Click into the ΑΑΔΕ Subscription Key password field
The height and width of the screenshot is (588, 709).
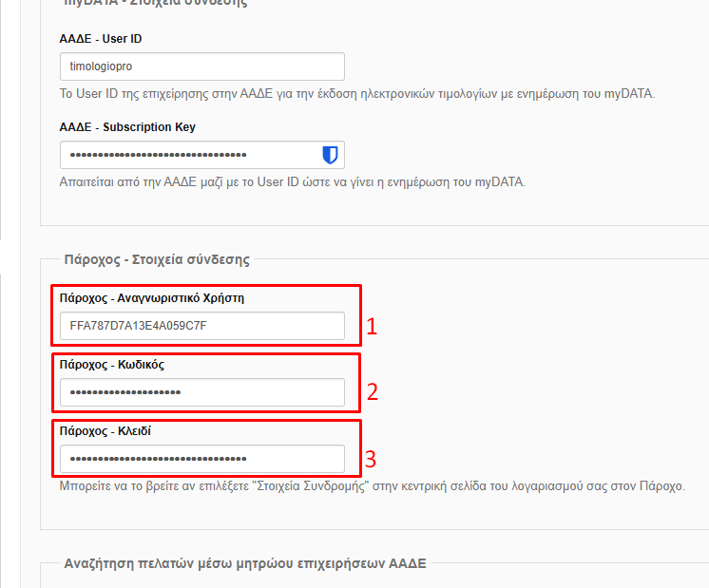(202, 155)
